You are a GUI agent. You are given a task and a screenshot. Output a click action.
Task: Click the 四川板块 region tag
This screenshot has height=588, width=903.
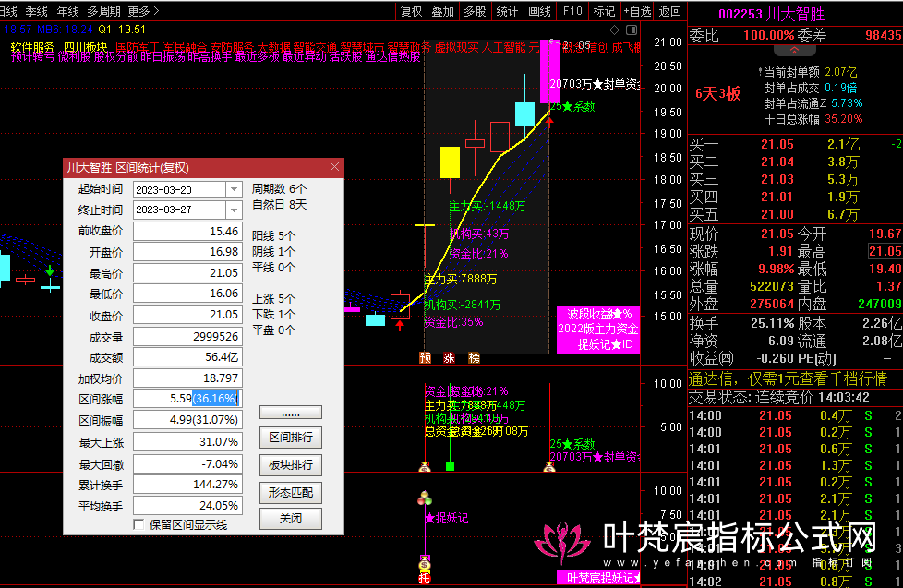pos(85,47)
